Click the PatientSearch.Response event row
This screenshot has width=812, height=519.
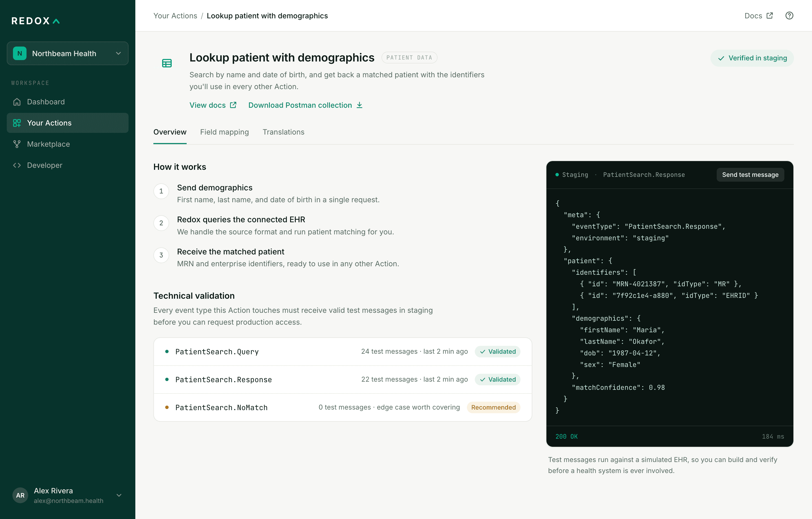click(x=343, y=380)
